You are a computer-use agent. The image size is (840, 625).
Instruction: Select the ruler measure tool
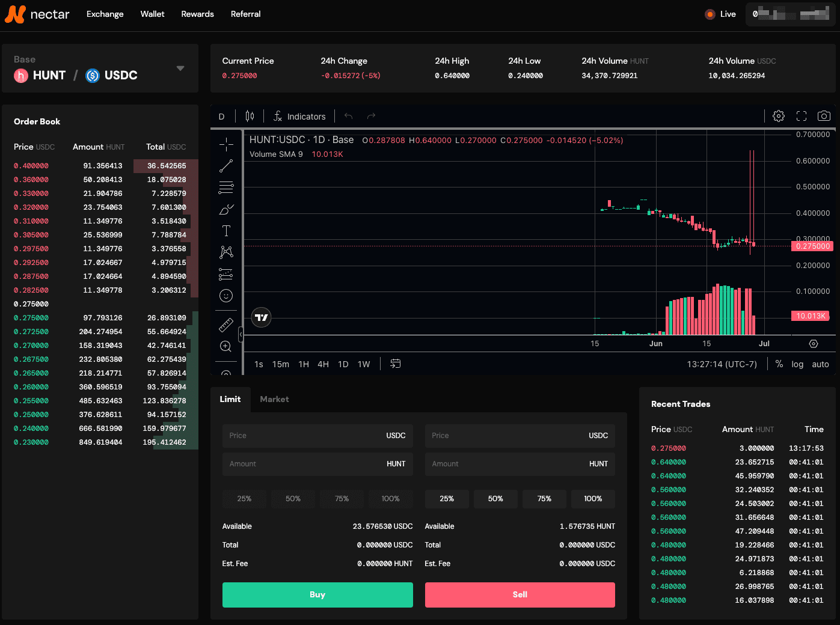click(226, 325)
